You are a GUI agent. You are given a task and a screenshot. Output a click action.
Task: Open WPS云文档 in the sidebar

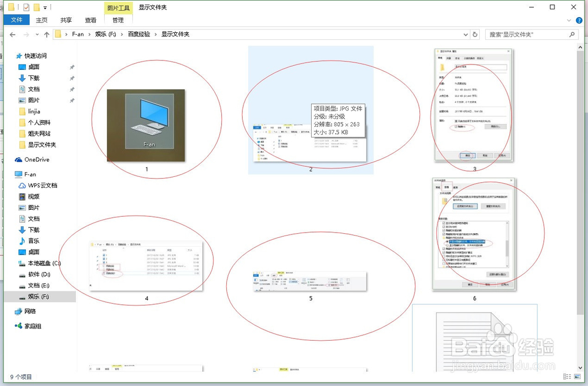[42, 186]
